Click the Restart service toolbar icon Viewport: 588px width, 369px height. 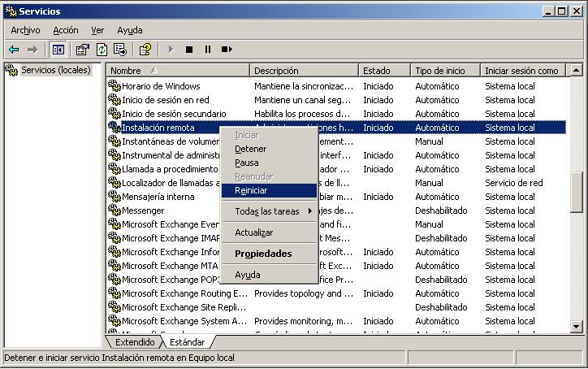click(x=227, y=50)
